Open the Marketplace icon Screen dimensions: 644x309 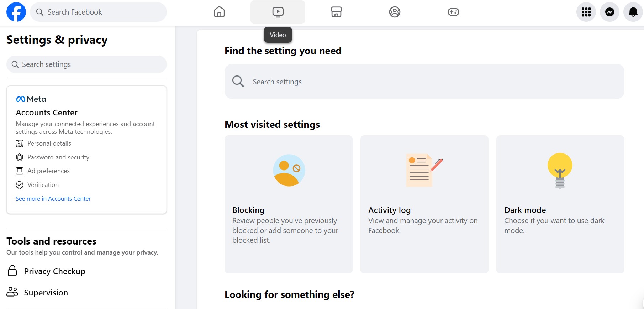tap(336, 12)
